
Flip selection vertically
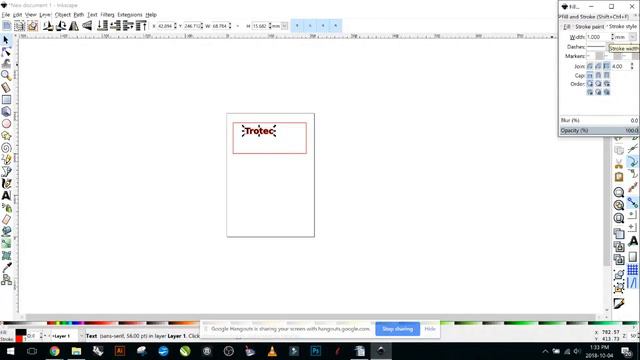[87, 26]
